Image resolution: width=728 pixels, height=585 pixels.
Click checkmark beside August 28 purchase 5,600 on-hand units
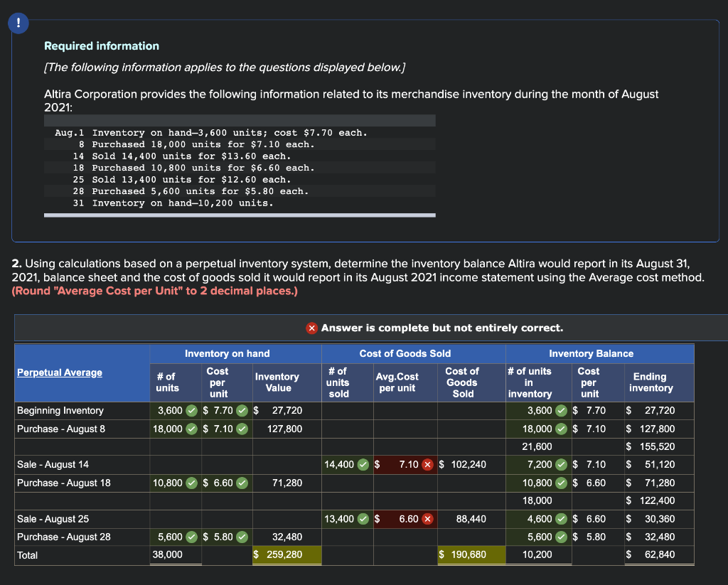(191, 537)
